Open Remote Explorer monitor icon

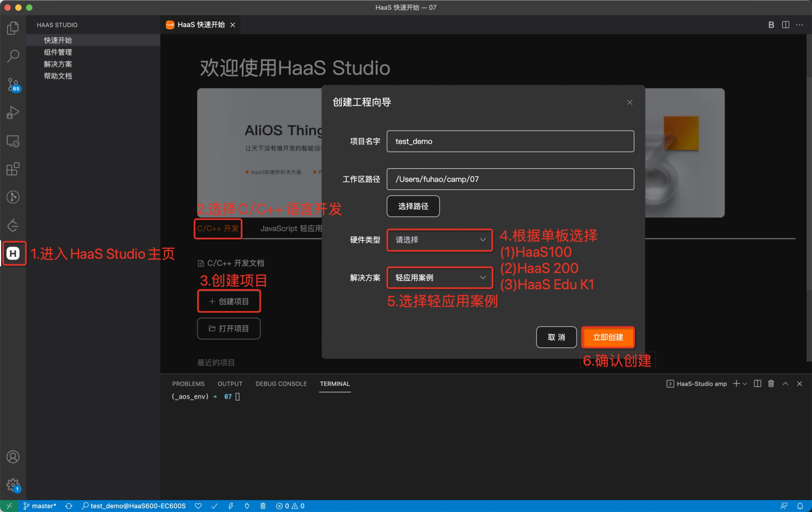click(x=13, y=141)
